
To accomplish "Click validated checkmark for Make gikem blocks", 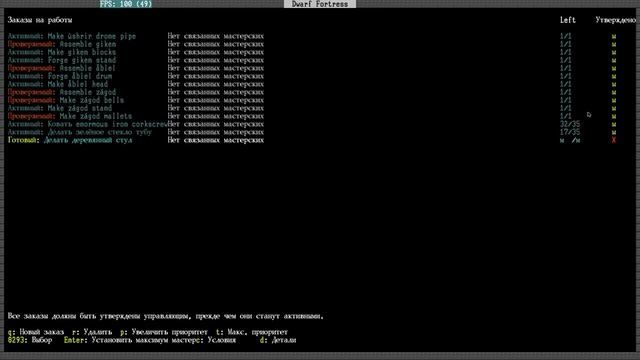I will point(613,52).
